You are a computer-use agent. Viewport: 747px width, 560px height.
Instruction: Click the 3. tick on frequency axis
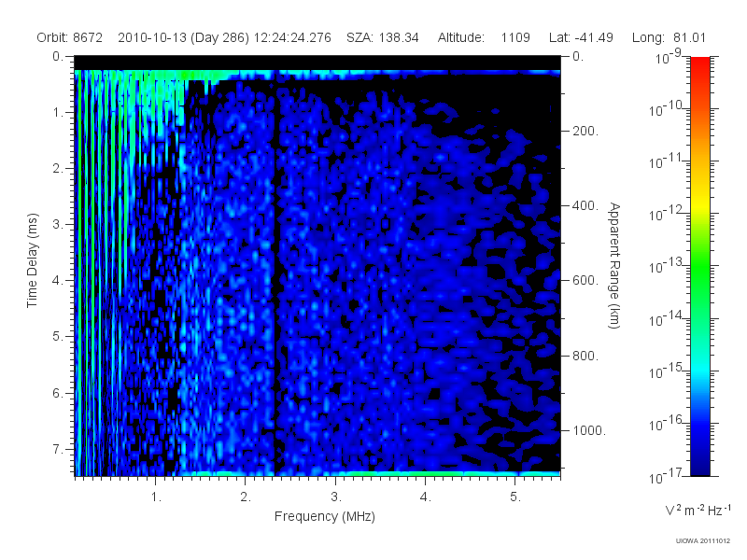pyautogui.click(x=336, y=497)
